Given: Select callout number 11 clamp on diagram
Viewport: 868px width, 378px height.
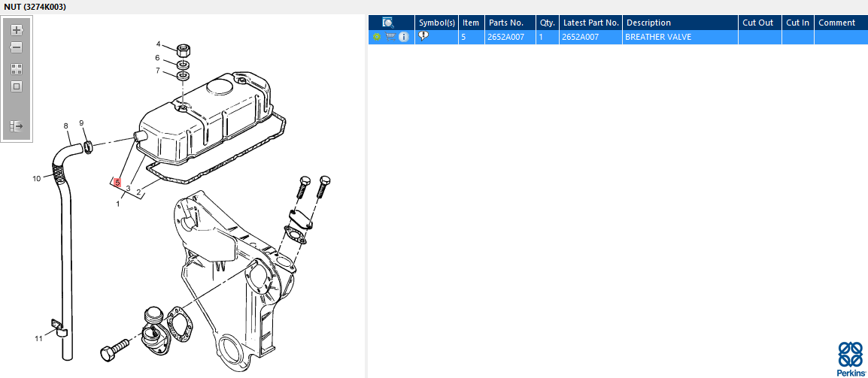Looking at the screenshot, I should (38, 339).
